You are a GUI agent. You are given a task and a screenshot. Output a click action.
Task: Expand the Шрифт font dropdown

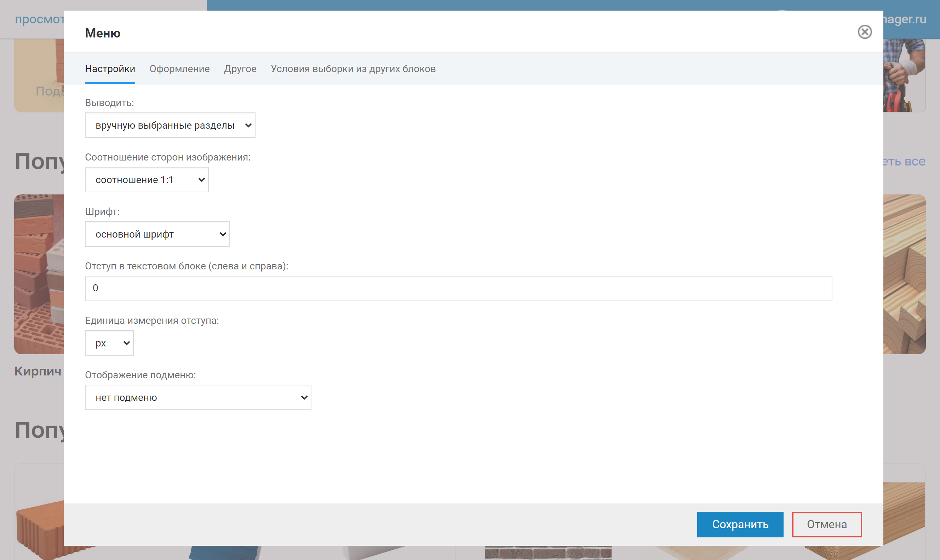(157, 234)
